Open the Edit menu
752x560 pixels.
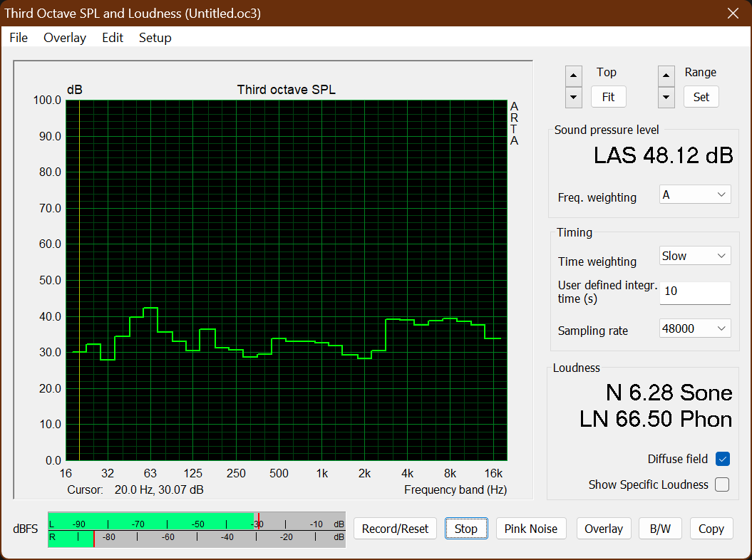(x=113, y=37)
